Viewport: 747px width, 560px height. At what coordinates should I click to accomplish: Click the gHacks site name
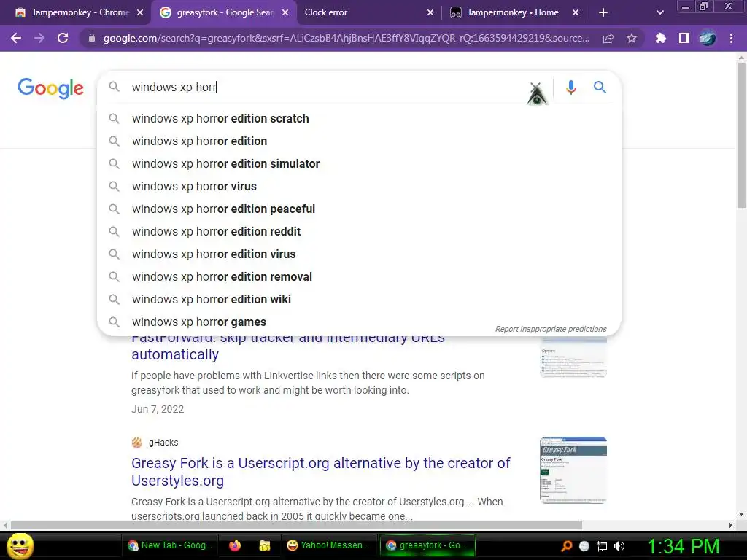163,443
